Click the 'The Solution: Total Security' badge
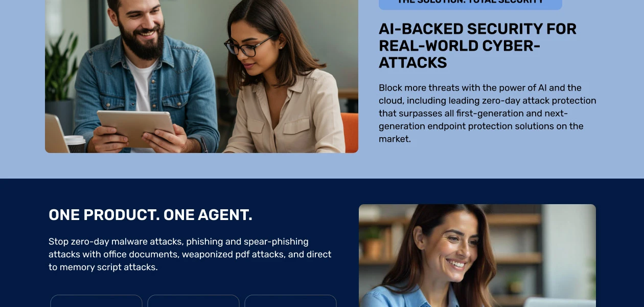Image resolution: width=644 pixels, height=307 pixels. 470,4
